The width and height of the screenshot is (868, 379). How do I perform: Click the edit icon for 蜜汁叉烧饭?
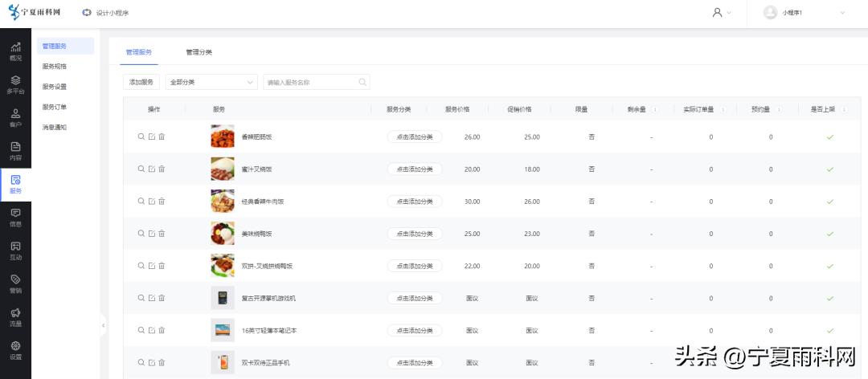point(152,169)
